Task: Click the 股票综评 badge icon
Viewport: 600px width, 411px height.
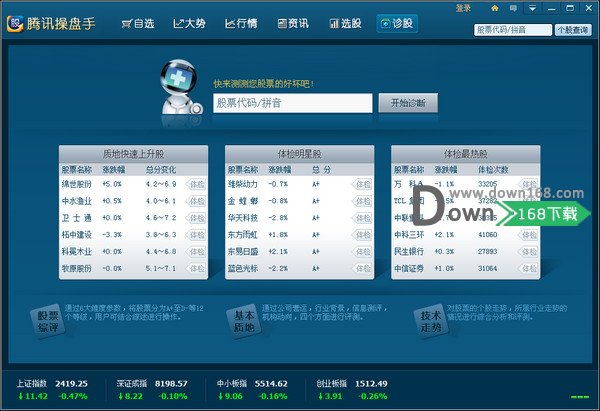Action: [x=47, y=321]
